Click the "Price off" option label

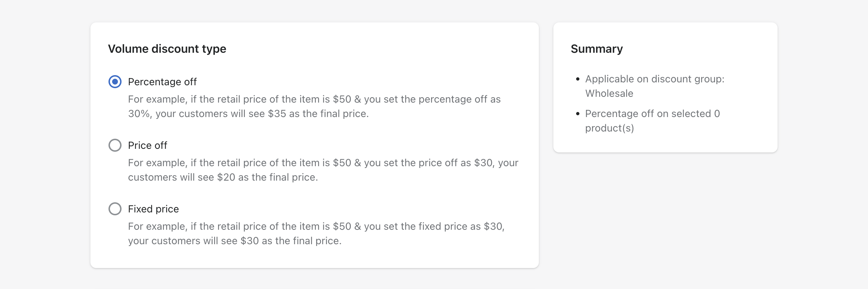click(148, 145)
